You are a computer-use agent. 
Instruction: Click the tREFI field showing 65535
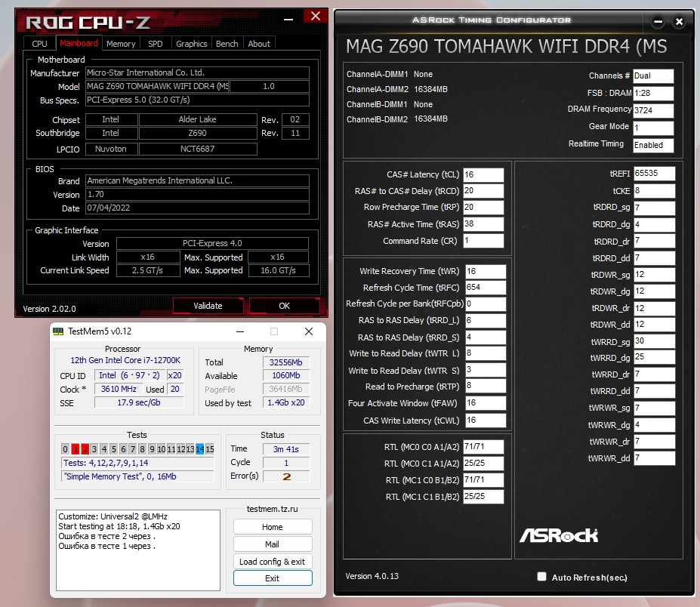654,173
